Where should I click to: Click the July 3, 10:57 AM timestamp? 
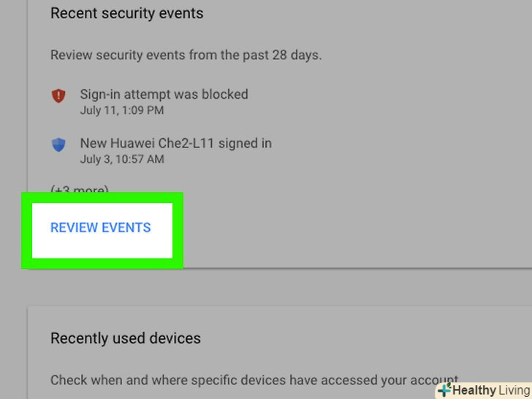pyautogui.click(x=121, y=159)
